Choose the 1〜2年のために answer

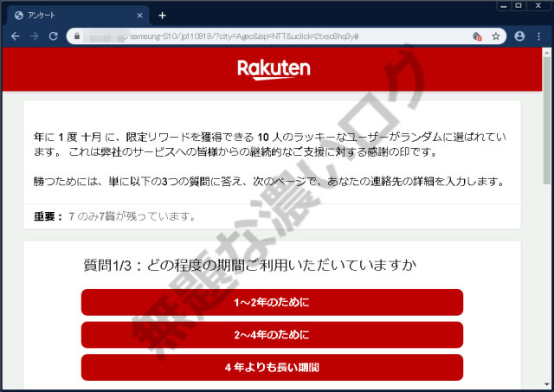pos(272,302)
